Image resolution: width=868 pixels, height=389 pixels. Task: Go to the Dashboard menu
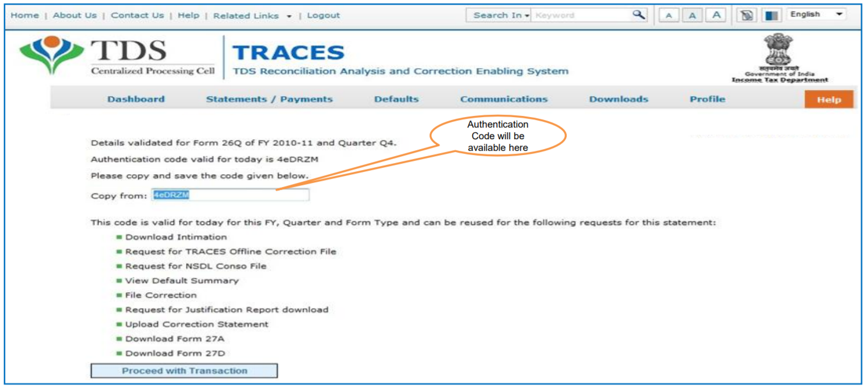[x=136, y=100]
